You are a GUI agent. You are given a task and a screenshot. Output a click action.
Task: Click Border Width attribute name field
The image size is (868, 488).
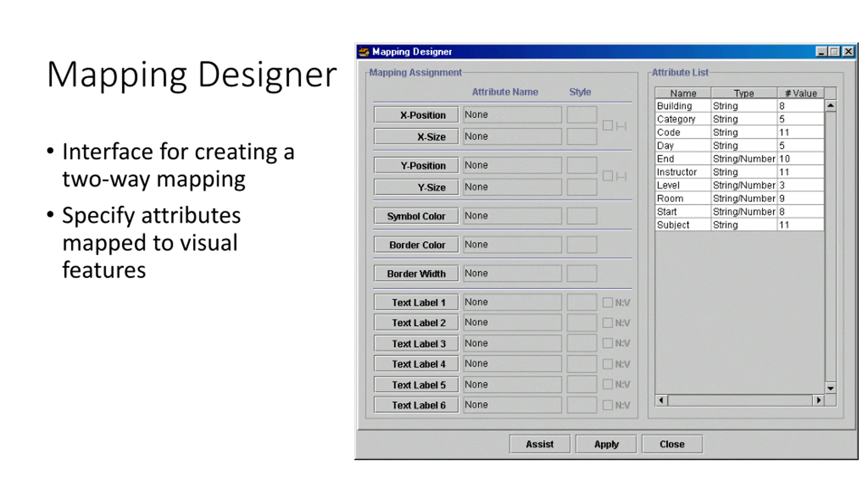click(x=512, y=273)
